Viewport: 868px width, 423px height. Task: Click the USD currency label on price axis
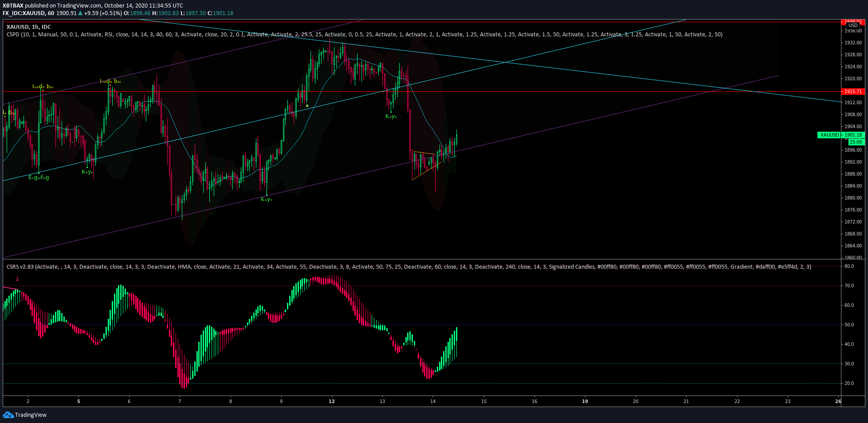[x=853, y=26]
